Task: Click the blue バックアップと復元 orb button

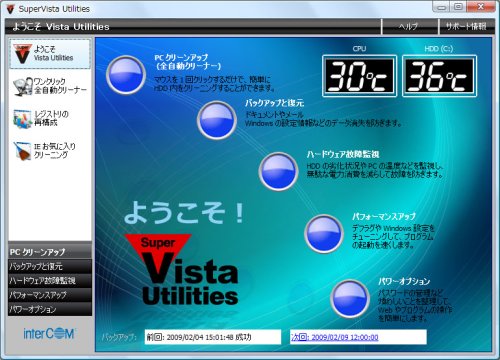Action: [x=217, y=120]
